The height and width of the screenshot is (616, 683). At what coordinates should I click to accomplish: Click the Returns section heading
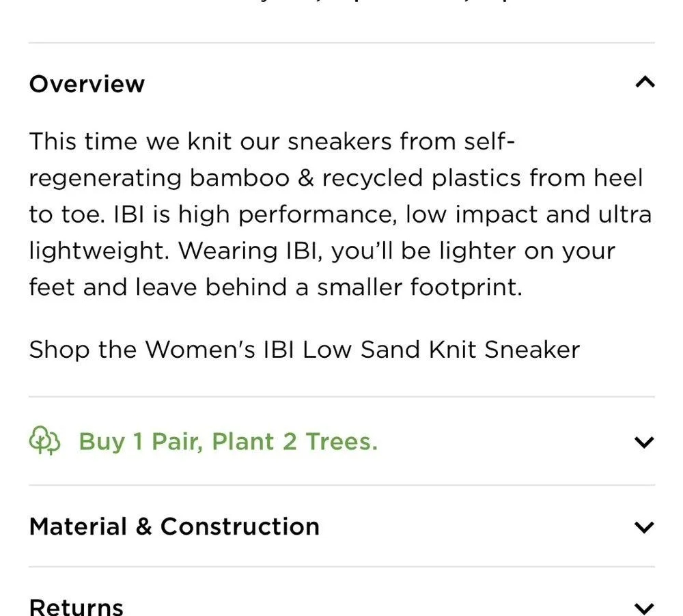point(76,606)
